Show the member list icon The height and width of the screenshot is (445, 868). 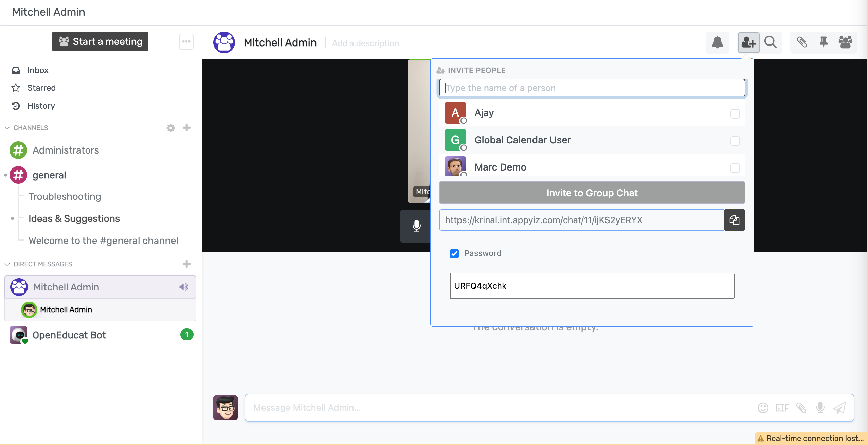[845, 42]
